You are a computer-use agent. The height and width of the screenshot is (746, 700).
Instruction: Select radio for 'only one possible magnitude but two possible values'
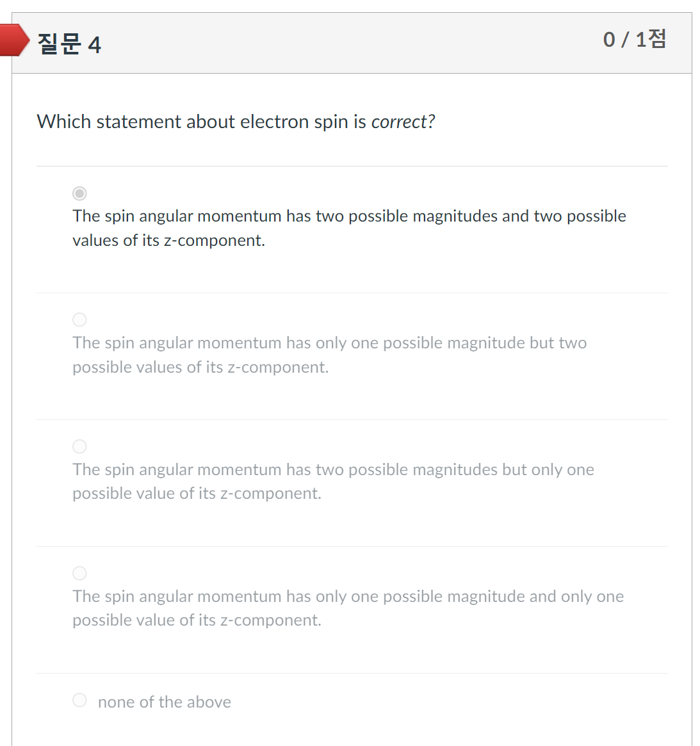(x=79, y=320)
